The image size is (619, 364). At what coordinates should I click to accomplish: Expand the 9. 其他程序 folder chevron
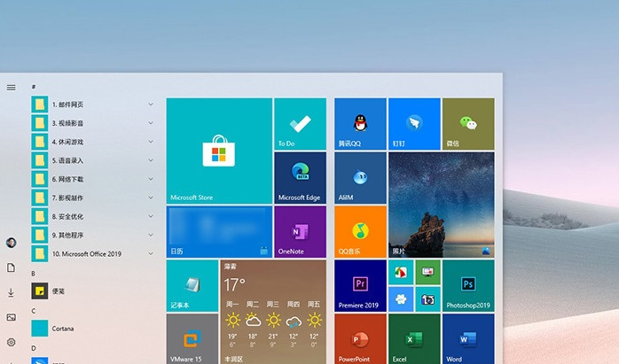tap(151, 235)
